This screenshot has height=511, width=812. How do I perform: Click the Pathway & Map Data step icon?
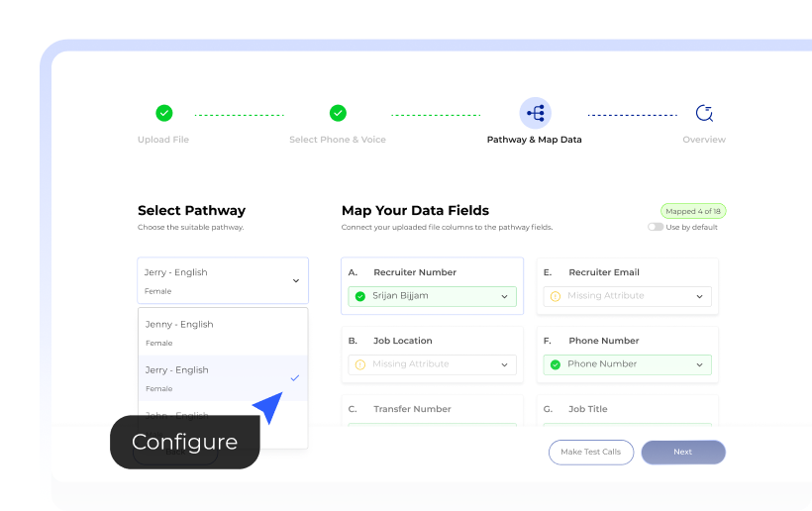(x=535, y=113)
